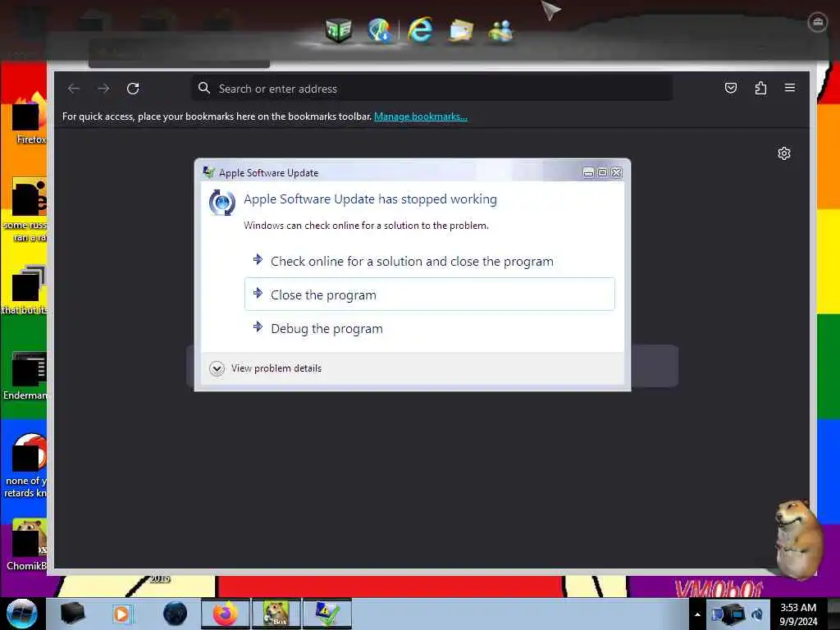Select the Enderman desktop icon
The width and height of the screenshot is (840, 630).
(25, 376)
